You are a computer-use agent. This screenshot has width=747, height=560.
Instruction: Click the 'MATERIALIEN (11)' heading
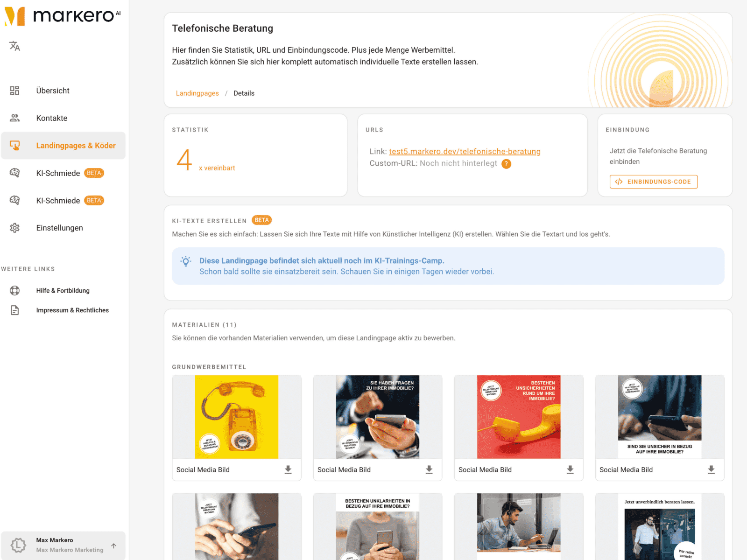click(x=204, y=325)
